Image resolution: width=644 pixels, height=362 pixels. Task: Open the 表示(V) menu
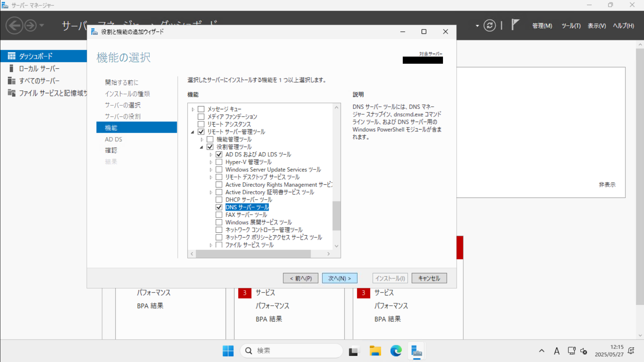[x=597, y=26]
